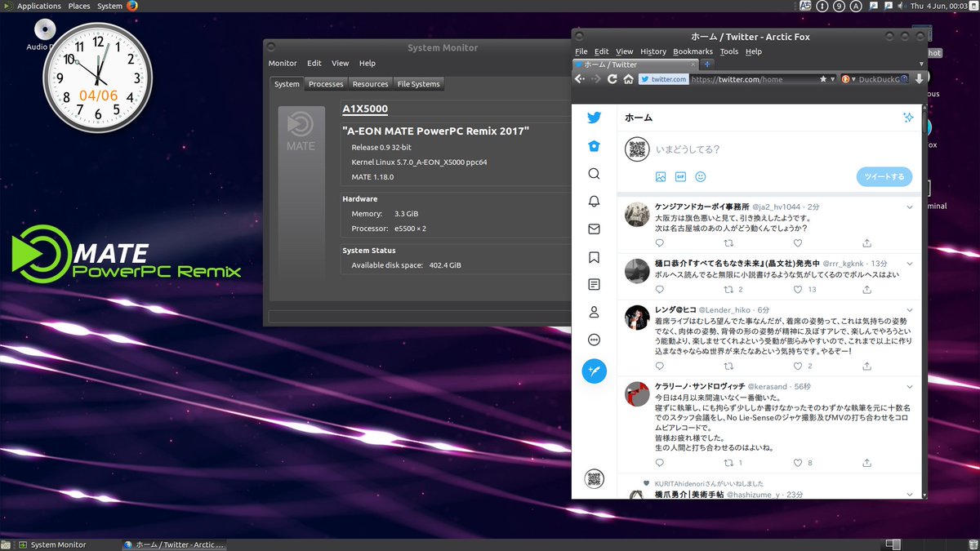Open tweet menu chevron for ケンジアンドカーボーイ事務所
Image resolution: width=980 pixels, height=551 pixels.
tap(910, 207)
